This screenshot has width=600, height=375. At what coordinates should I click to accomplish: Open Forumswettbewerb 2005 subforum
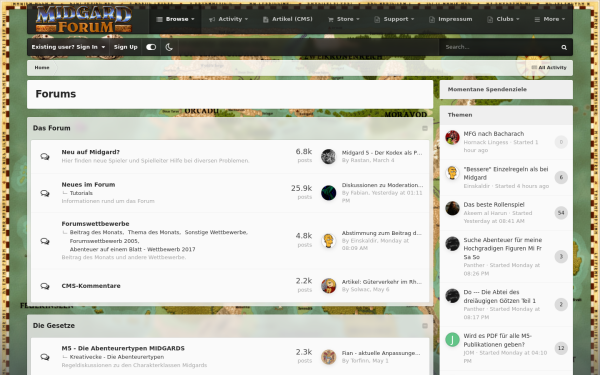tap(104, 241)
